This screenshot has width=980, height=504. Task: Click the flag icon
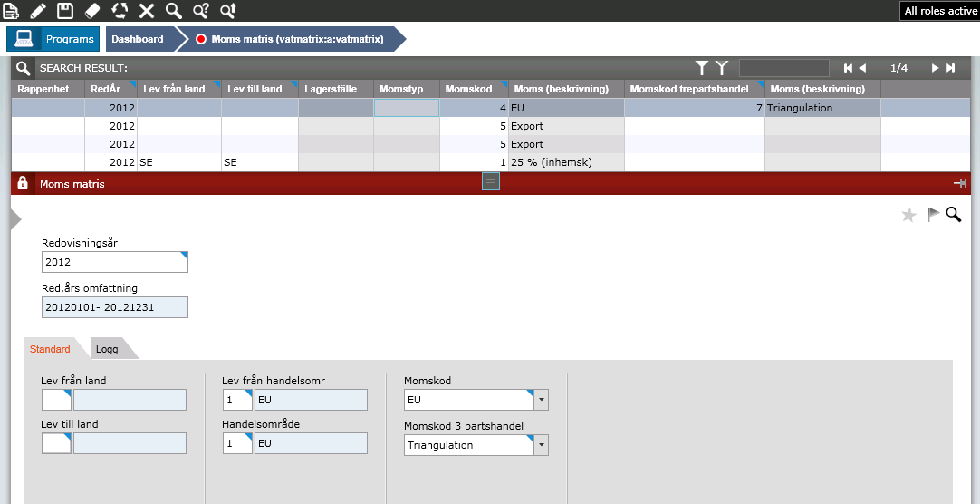click(934, 215)
